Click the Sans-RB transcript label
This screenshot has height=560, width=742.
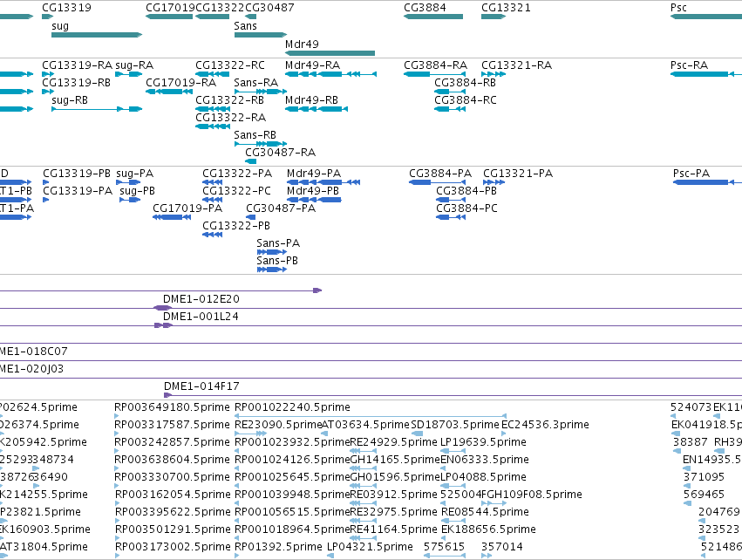click(255, 135)
